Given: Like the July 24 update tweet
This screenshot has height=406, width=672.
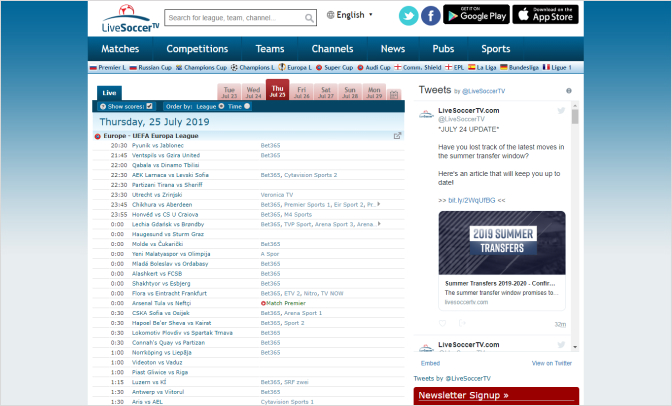Looking at the screenshot, I should coord(443,323).
